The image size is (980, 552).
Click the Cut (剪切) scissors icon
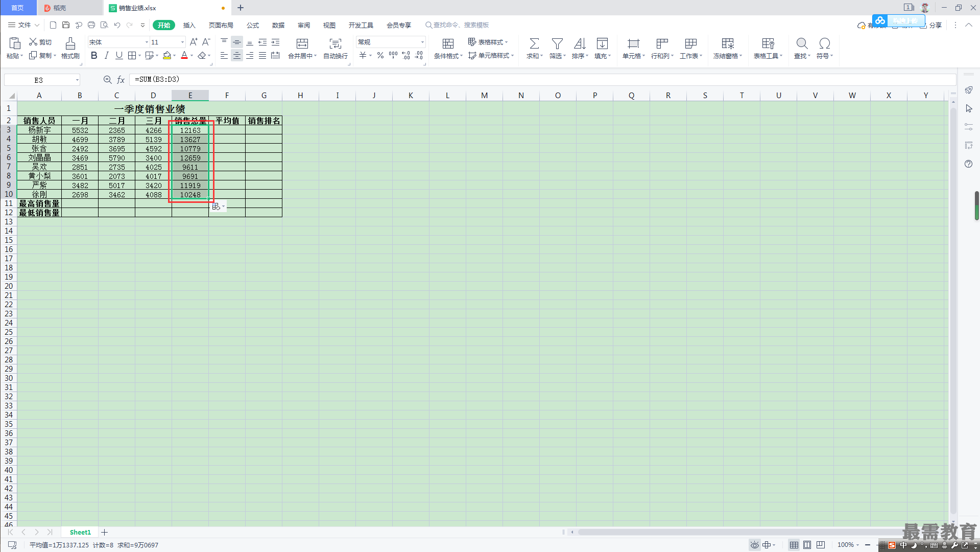point(33,42)
